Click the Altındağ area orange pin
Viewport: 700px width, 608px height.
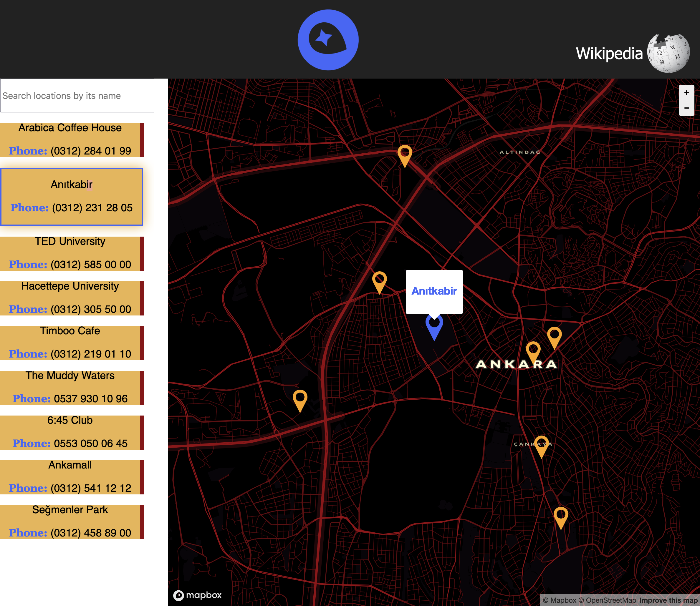tap(405, 155)
